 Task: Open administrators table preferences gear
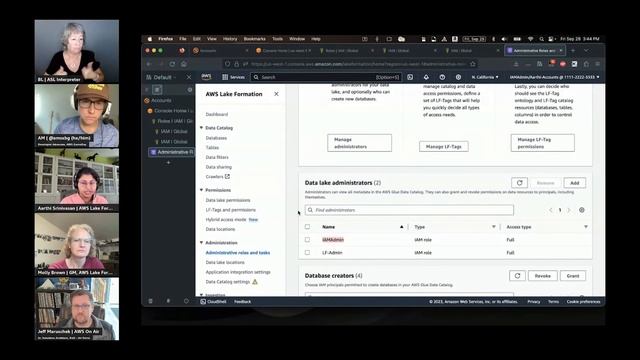click(x=582, y=210)
